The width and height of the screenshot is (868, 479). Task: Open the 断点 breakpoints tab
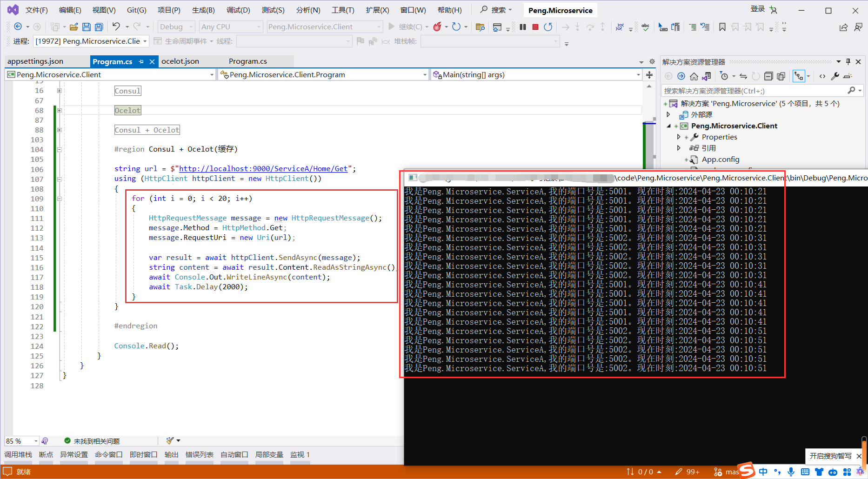point(46,455)
